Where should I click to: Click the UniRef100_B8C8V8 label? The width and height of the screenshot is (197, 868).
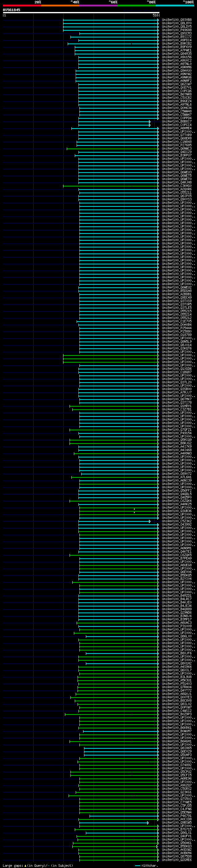177,700
